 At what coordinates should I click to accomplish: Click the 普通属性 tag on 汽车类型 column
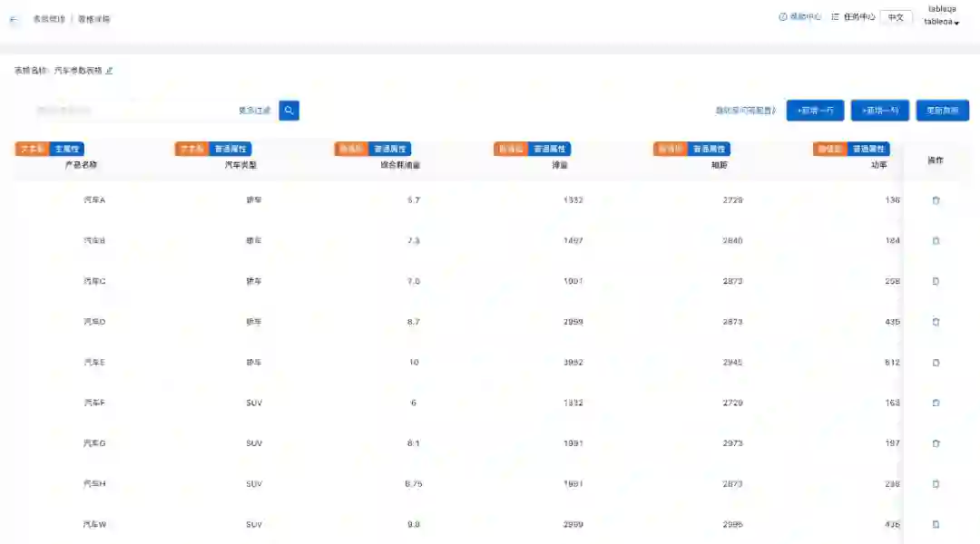click(230, 150)
